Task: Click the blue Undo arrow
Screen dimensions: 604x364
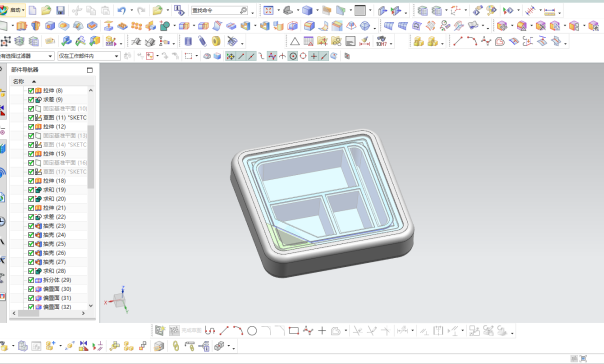Action: (122, 10)
